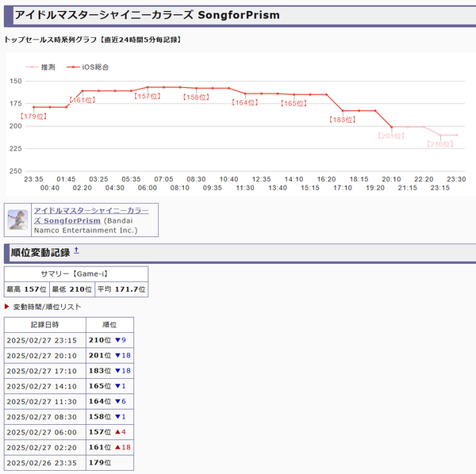
Task: Click the 【161位】 chart data label
Action: tap(83, 100)
